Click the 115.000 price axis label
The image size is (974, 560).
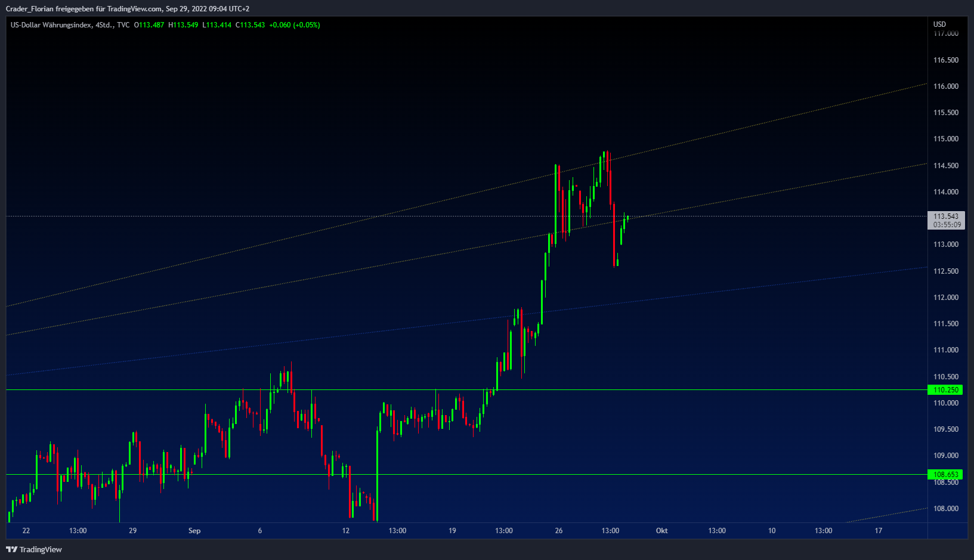click(x=946, y=139)
